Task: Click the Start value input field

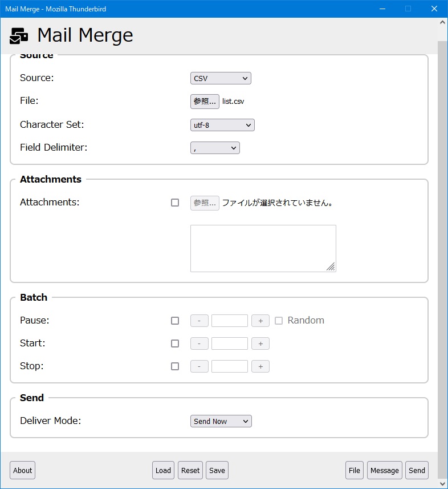Action: pyautogui.click(x=229, y=343)
